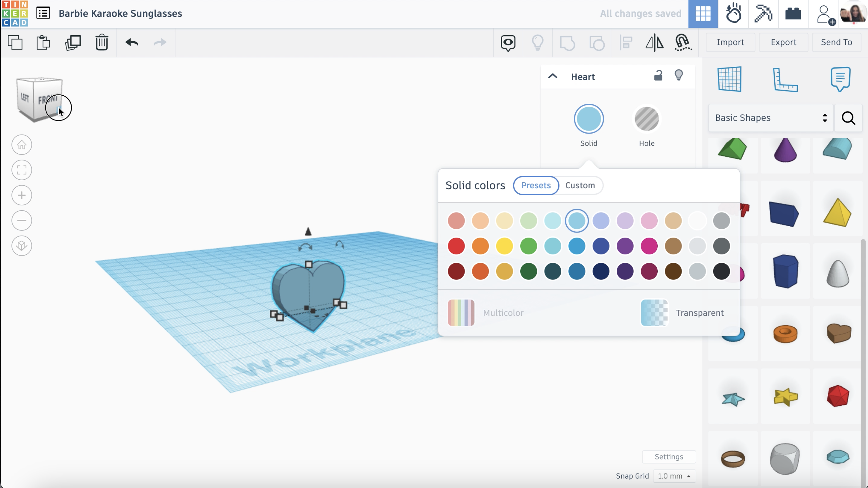Click Fit all in view icon
The image size is (868, 488).
click(22, 170)
